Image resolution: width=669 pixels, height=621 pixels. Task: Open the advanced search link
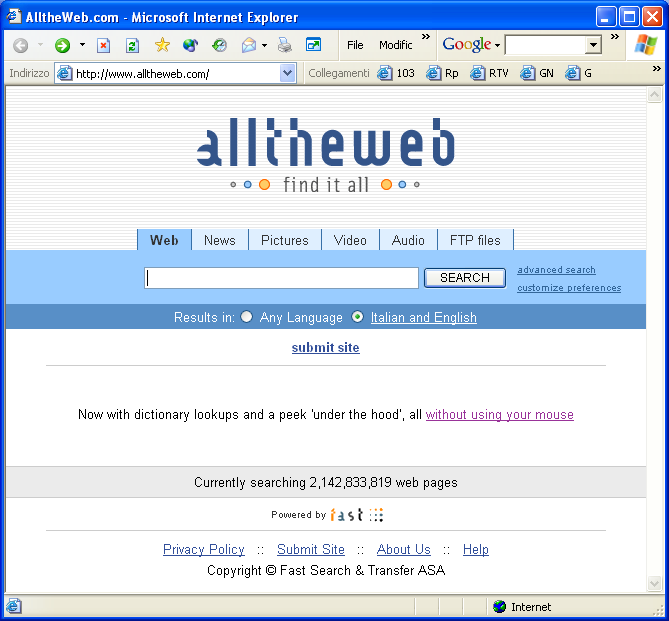pos(556,270)
